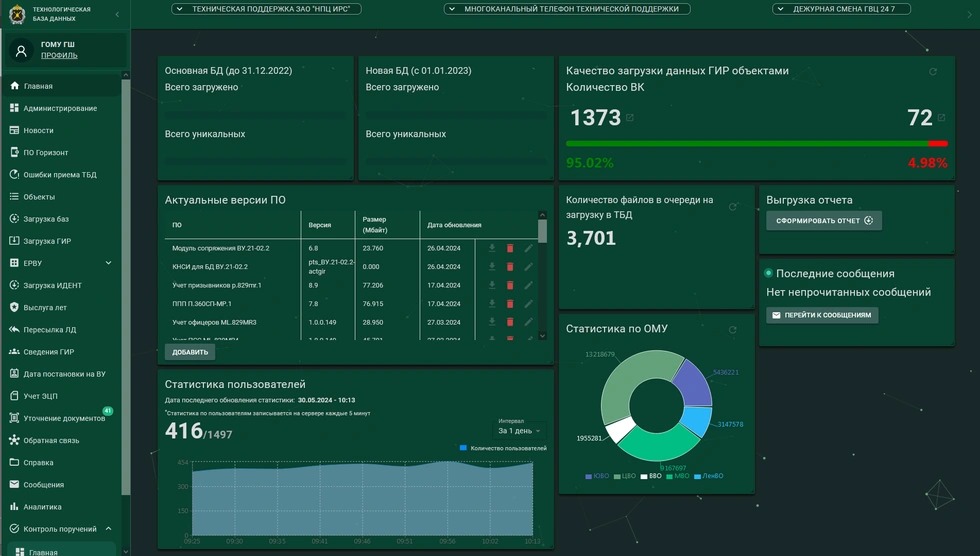Refresh the Статистика по ОМУ widget
980x556 pixels.
(x=733, y=330)
